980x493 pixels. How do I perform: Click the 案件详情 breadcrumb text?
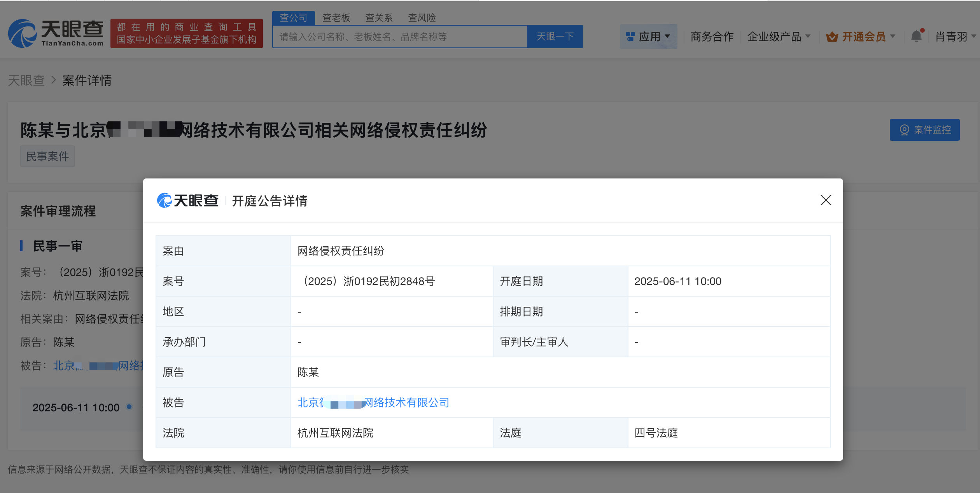click(87, 80)
